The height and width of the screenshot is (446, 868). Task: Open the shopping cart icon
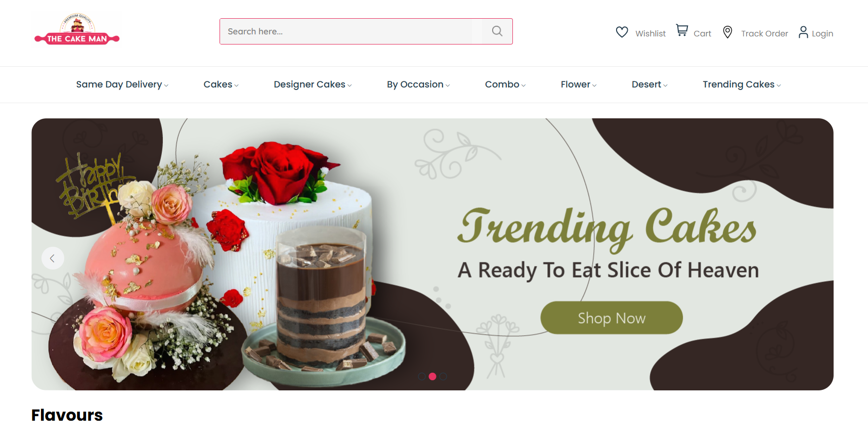[682, 31]
